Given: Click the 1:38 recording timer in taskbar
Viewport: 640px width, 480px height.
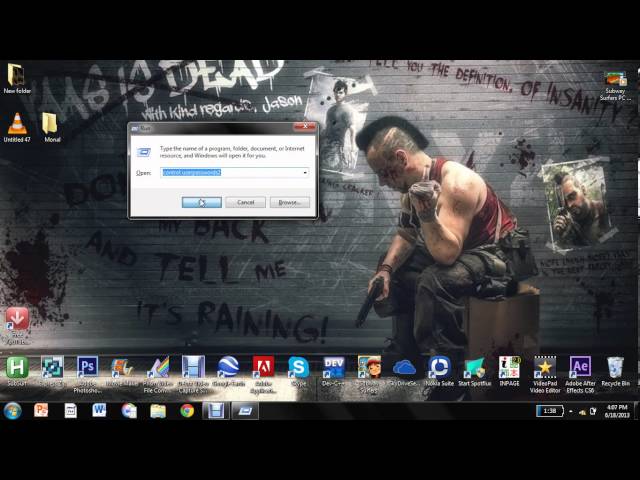Looking at the screenshot, I should [x=550, y=411].
